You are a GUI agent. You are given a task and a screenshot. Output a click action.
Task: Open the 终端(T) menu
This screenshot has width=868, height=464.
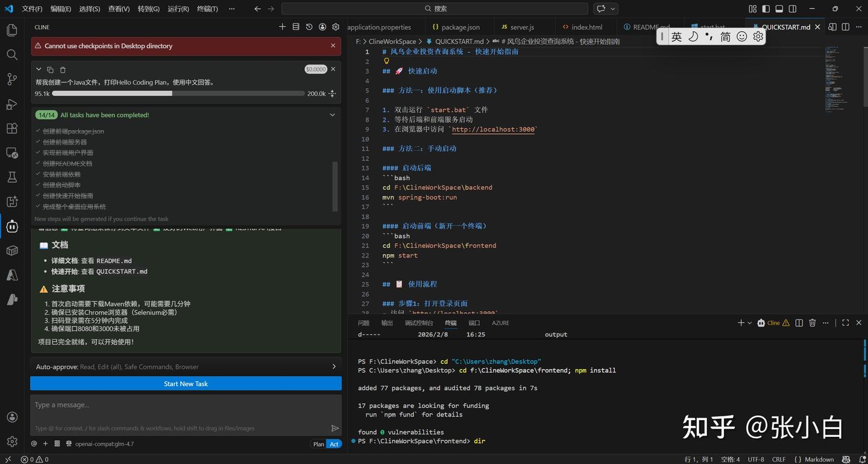[x=207, y=8]
